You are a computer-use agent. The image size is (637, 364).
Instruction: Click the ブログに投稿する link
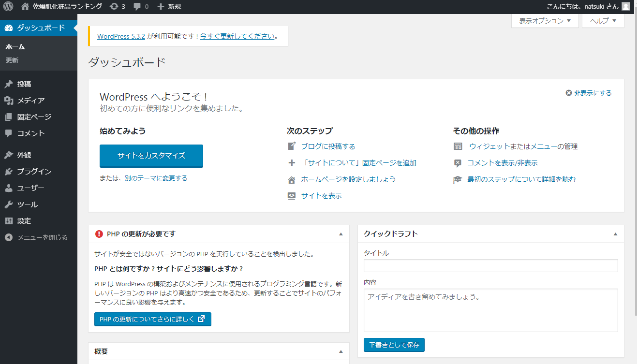328,146
